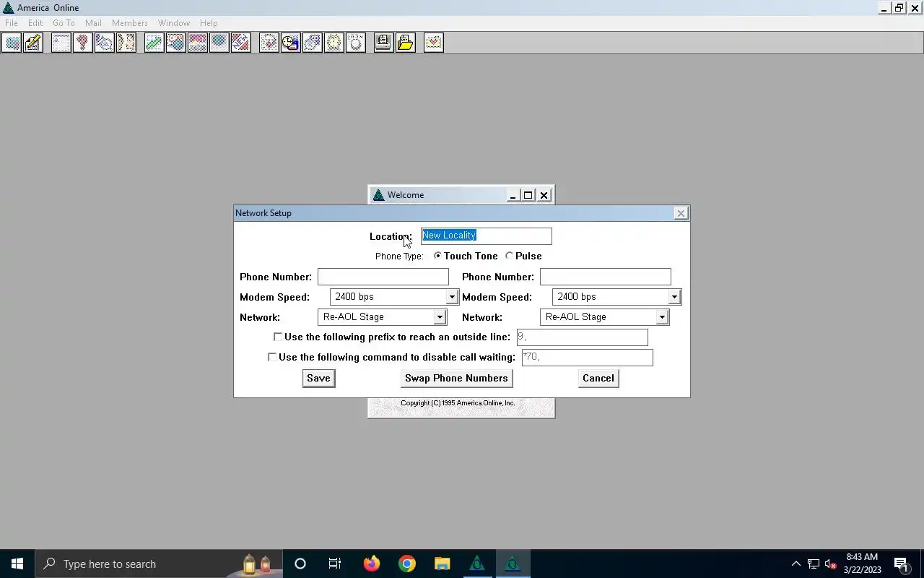Enable disable call waiting command checkbox
This screenshot has height=578, width=924.
coord(272,357)
